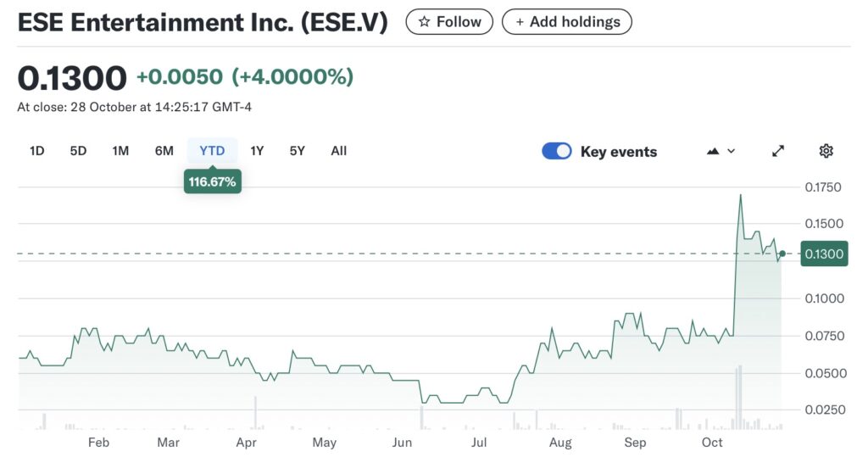Screen dimensions: 868x474
Task: Click the +0.0050 change value
Action: click(x=180, y=76)
